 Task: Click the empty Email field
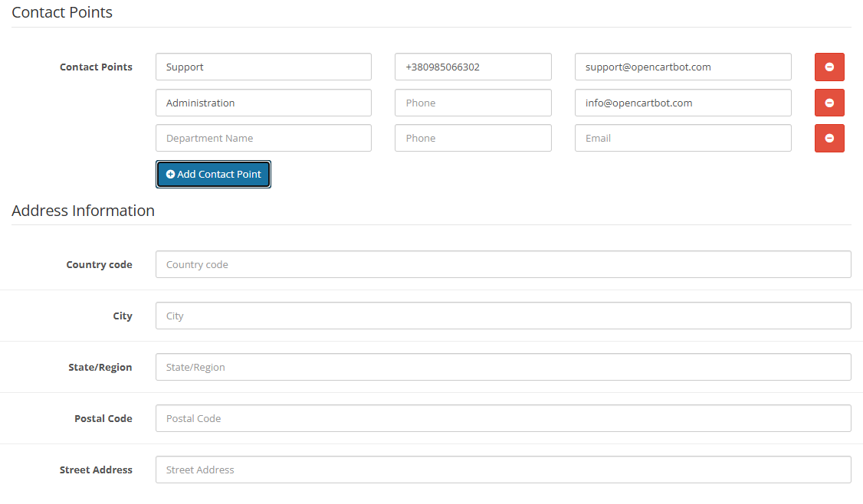tap(682, 138)
